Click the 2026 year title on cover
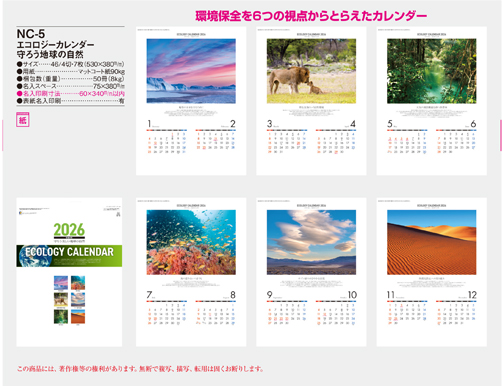The width and height of the screenshot is (502, 386). coord(69,230)
